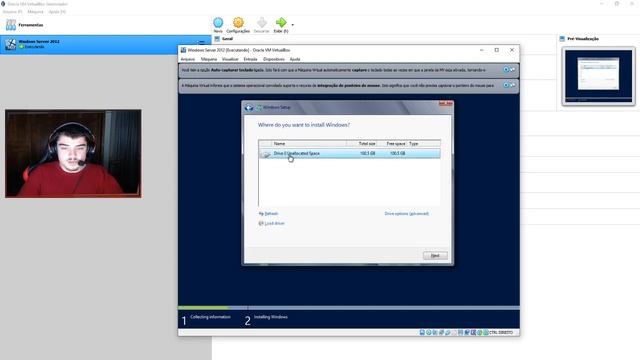Click the Free space column header
Image resolution: width=640 pixels, height=360 pixels.
(392, 144)
